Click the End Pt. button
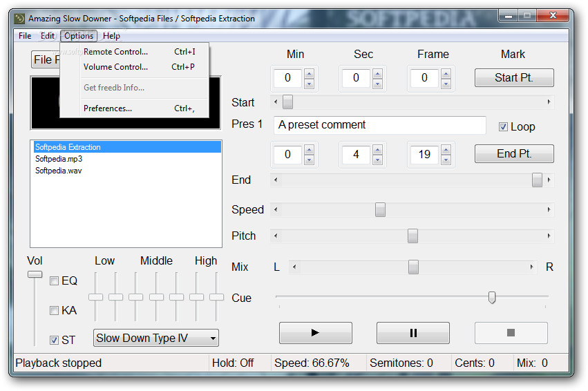 point(514,153)
